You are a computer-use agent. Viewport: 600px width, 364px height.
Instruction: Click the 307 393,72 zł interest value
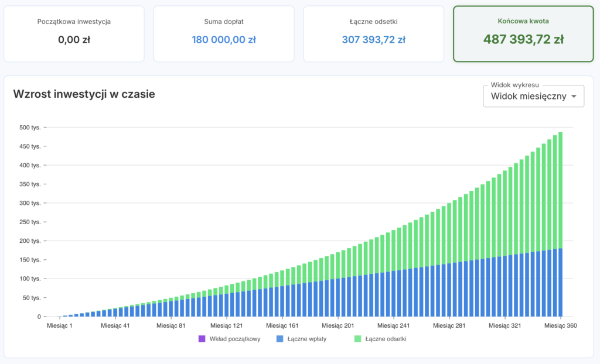point(373,40)
